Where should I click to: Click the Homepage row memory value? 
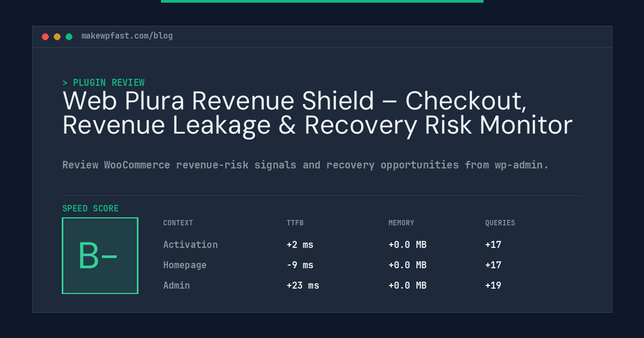click(407, 265)
